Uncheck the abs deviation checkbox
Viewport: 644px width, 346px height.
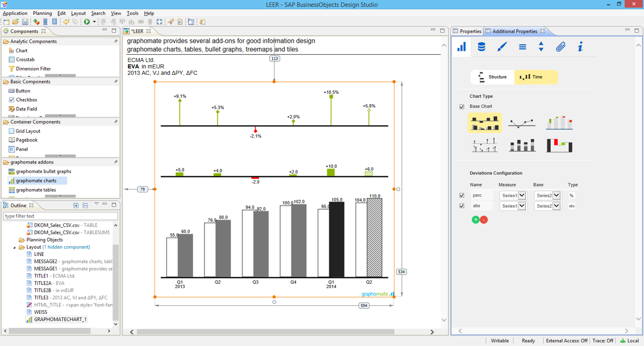tap(462, 206)
